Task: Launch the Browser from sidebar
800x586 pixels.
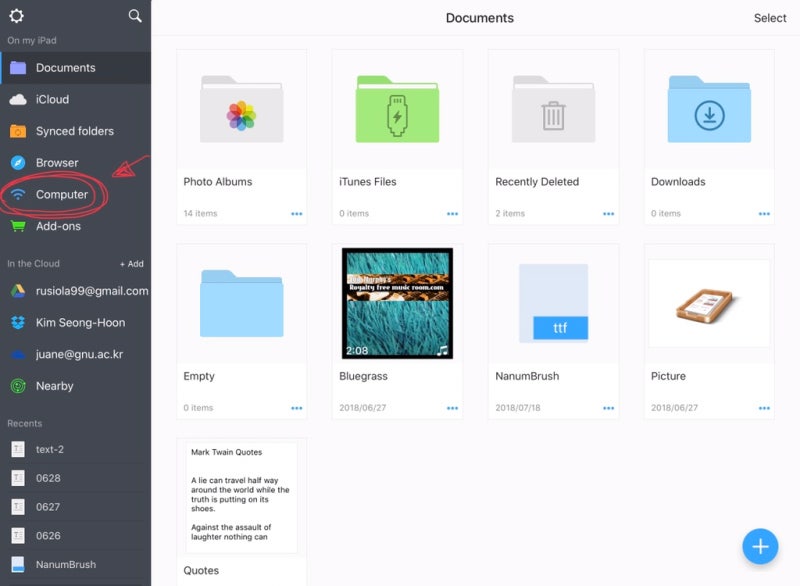Action: [x=76, y=163]
